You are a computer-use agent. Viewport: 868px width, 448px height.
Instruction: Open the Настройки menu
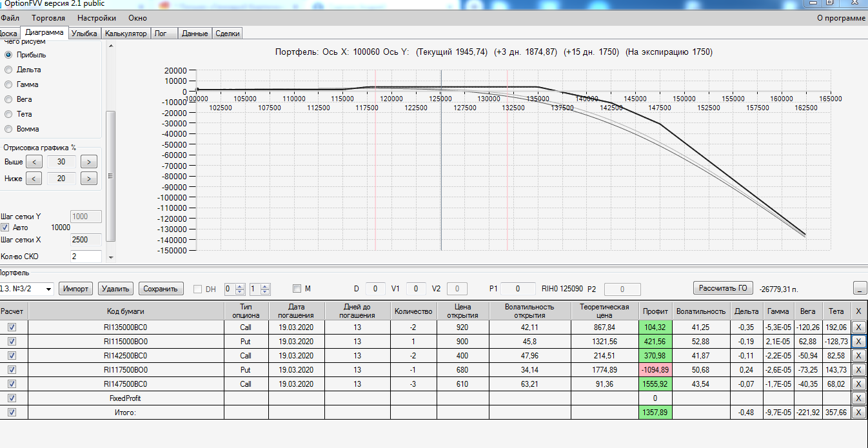tap(97, 18)
